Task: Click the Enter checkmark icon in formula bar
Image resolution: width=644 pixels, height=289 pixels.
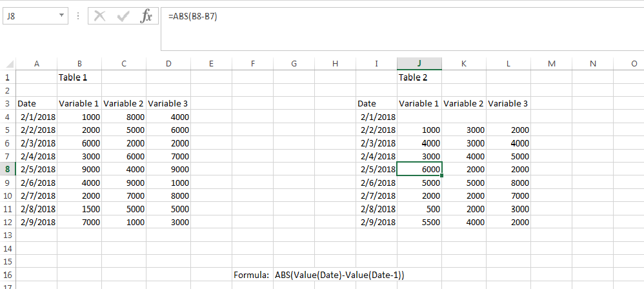Action: (x=123, y=16)
